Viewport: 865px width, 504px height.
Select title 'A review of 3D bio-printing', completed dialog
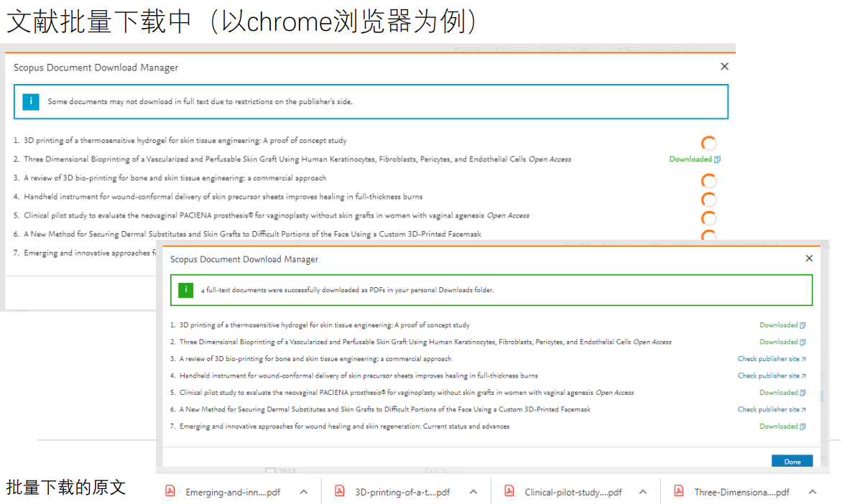pyautogui.click(x=315, y=359)
